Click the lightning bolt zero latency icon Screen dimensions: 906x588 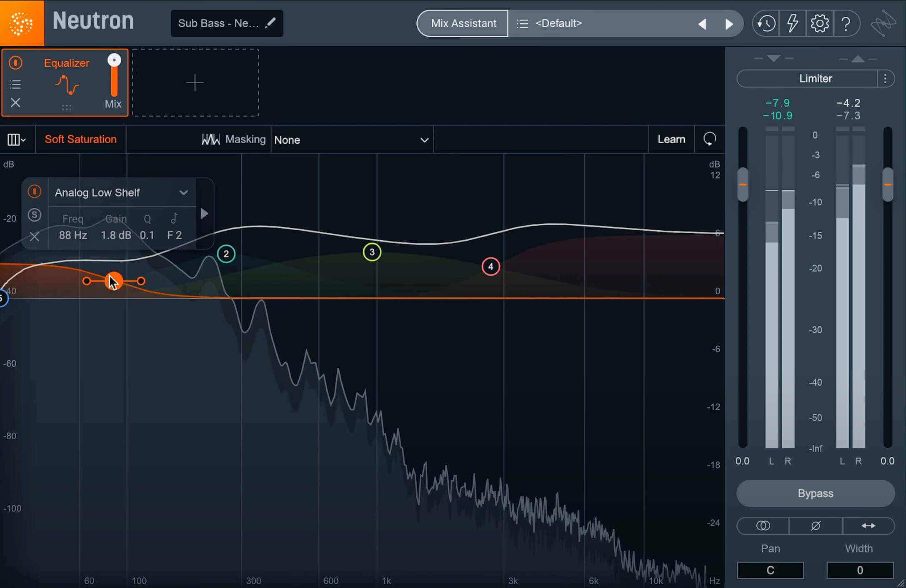click(792, 23)
